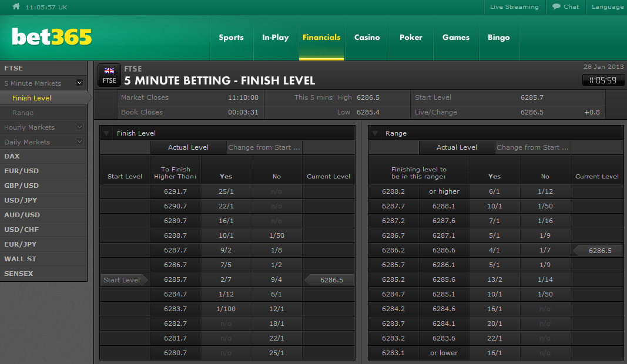
Task: Select DAX market
Action: click(x=43, y=156)
